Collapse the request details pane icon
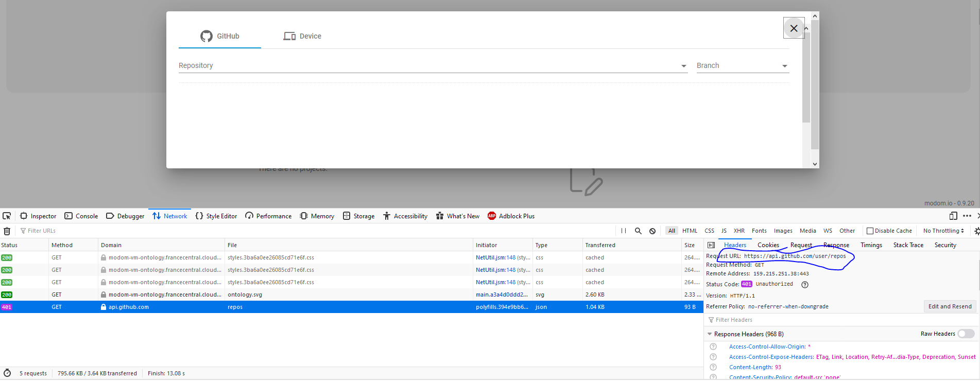 711,245
